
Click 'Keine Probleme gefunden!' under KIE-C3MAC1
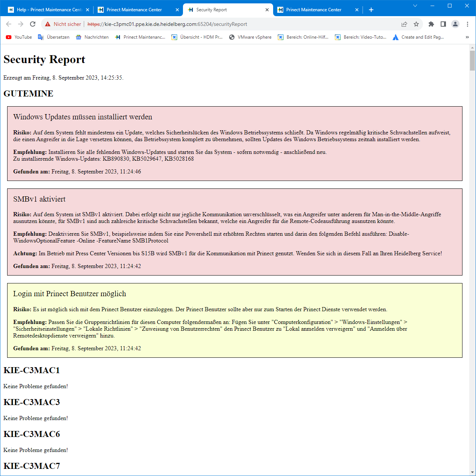click(36, 386)
